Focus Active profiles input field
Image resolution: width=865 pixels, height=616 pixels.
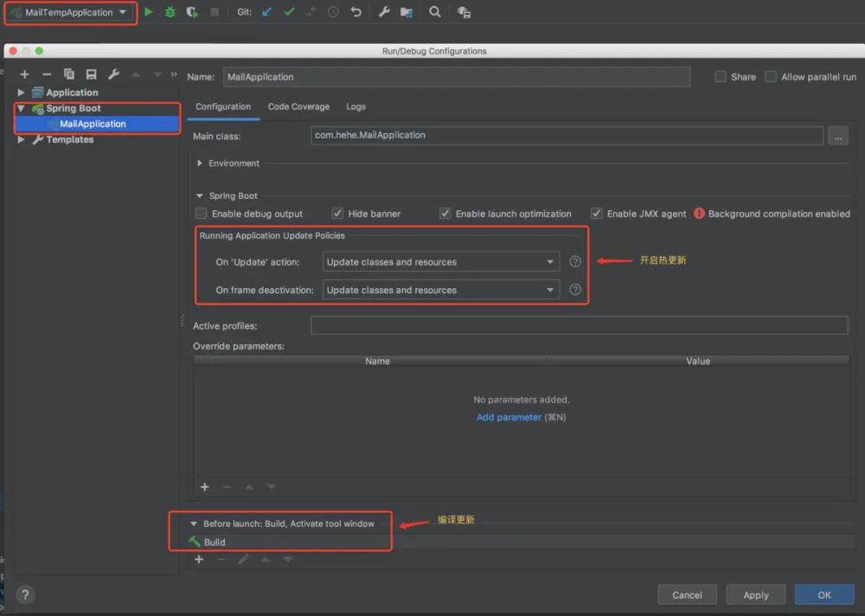point(579,325)
